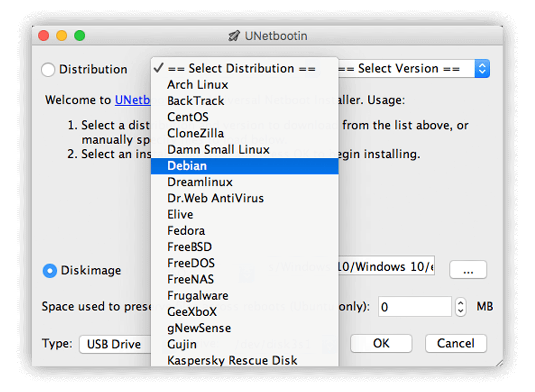
Task: Select the Distribution radio button
Action: (48, 70)
